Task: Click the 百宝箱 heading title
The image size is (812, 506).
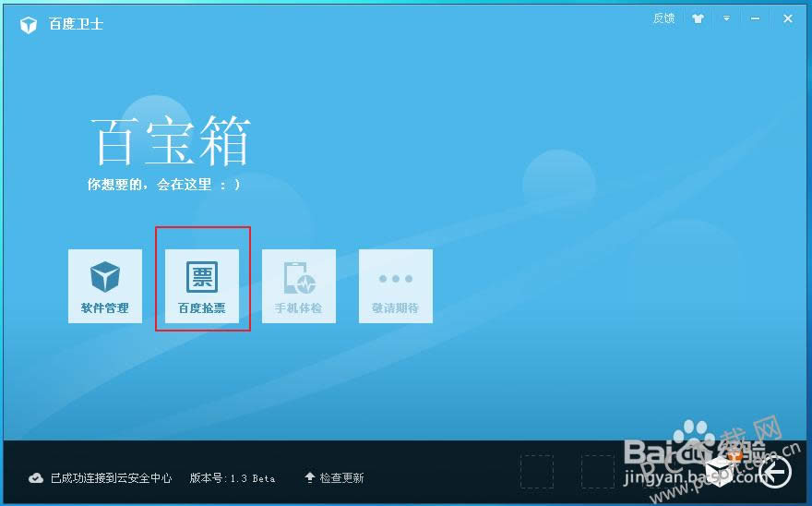Action: pos(171,141)
